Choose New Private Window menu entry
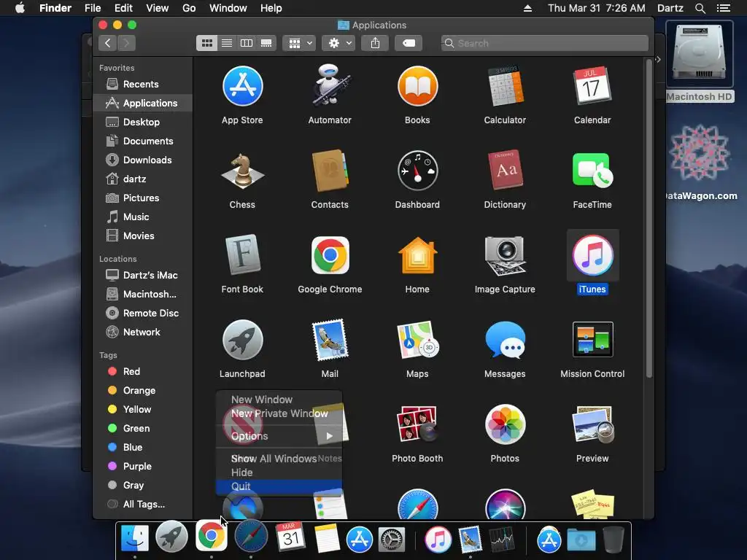This screenshot has height=560, width=747. (x=279, y=413)
